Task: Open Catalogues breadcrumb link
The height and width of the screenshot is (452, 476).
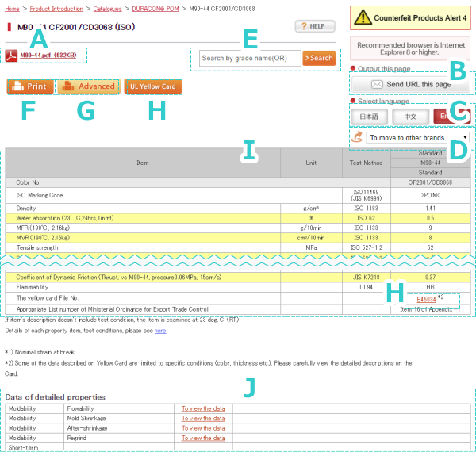Action: (107, 9)
